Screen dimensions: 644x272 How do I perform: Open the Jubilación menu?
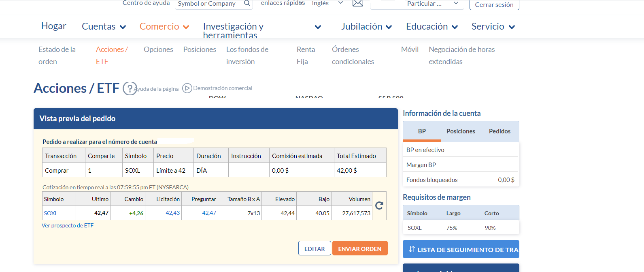point(362,26)
